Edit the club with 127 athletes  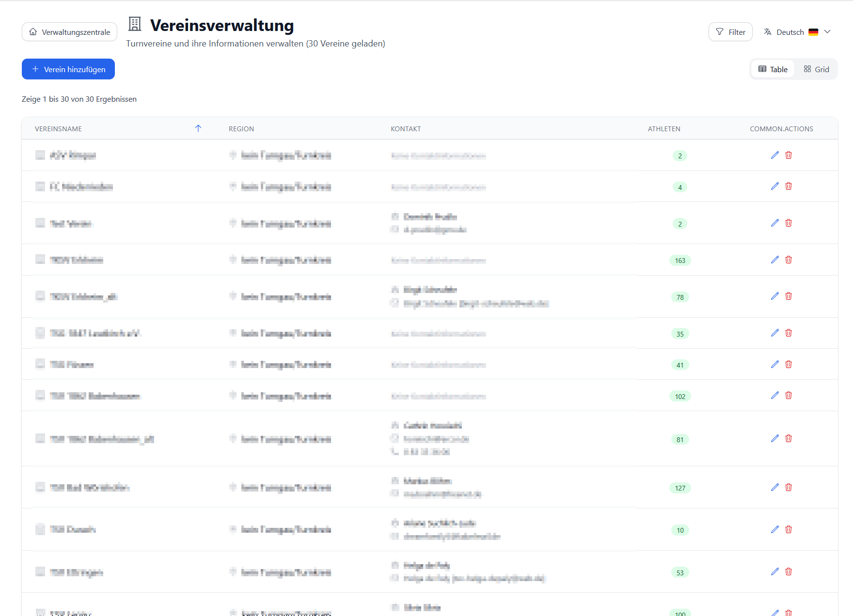click(775, 488)
